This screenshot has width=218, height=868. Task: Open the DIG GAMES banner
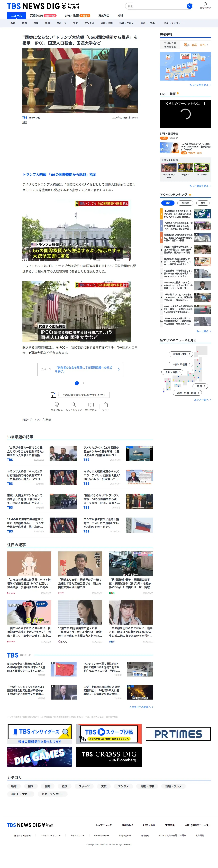pyautogui.click(x=40, y=757)
